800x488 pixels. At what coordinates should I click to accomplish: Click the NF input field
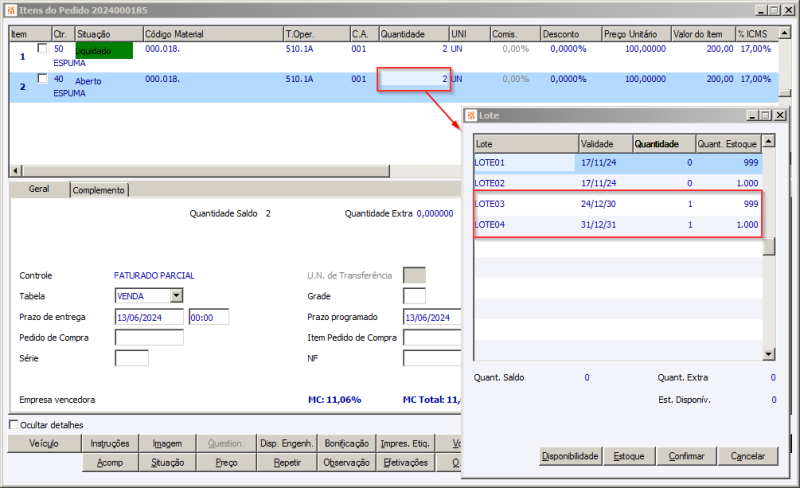(432, 358)
